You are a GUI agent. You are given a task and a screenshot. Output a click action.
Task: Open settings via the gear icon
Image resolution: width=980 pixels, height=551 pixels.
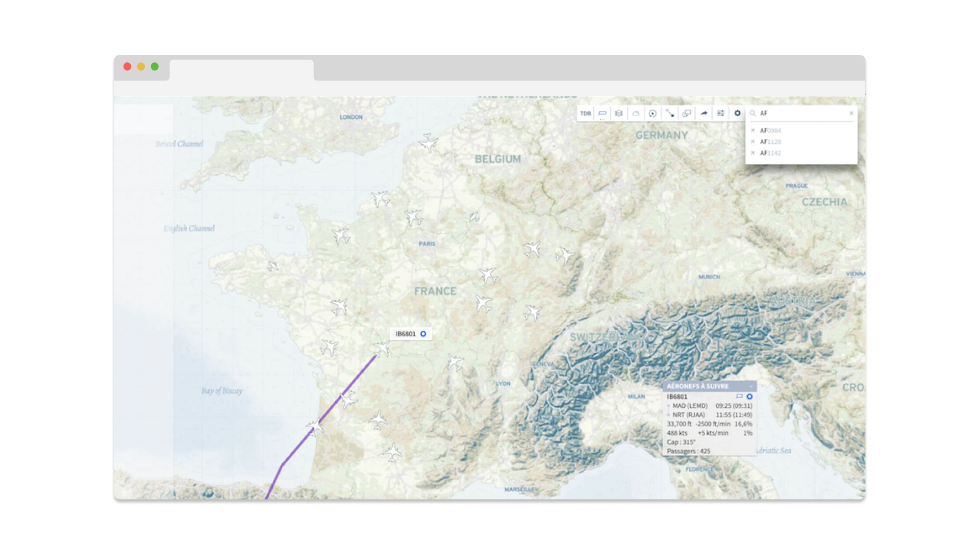point(737,114)
